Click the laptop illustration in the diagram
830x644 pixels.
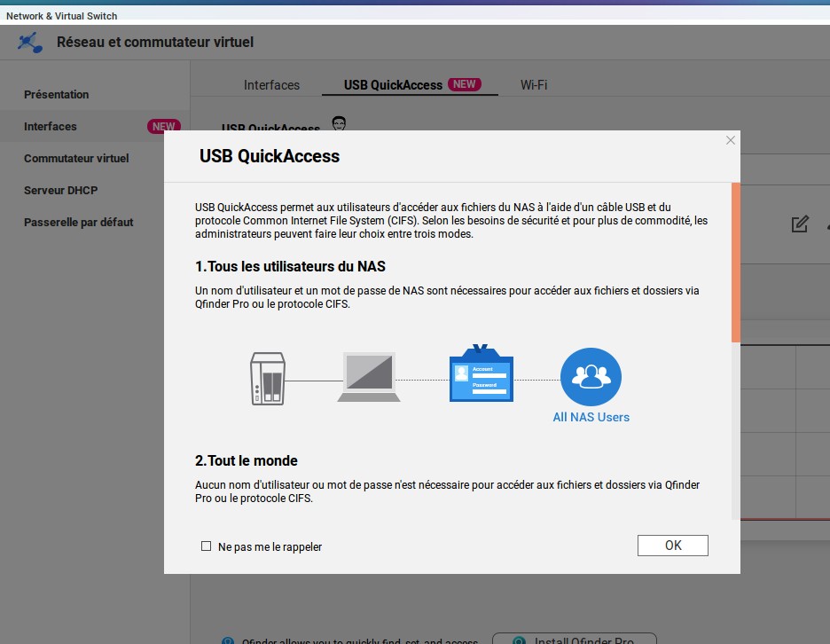(369, 377)
